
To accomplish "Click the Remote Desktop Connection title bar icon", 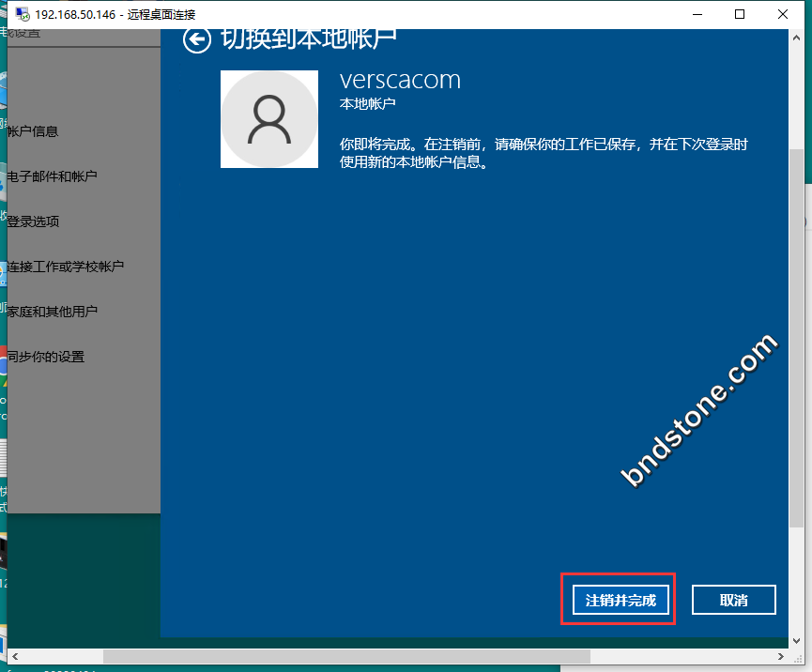I will [x=21, y=14].
